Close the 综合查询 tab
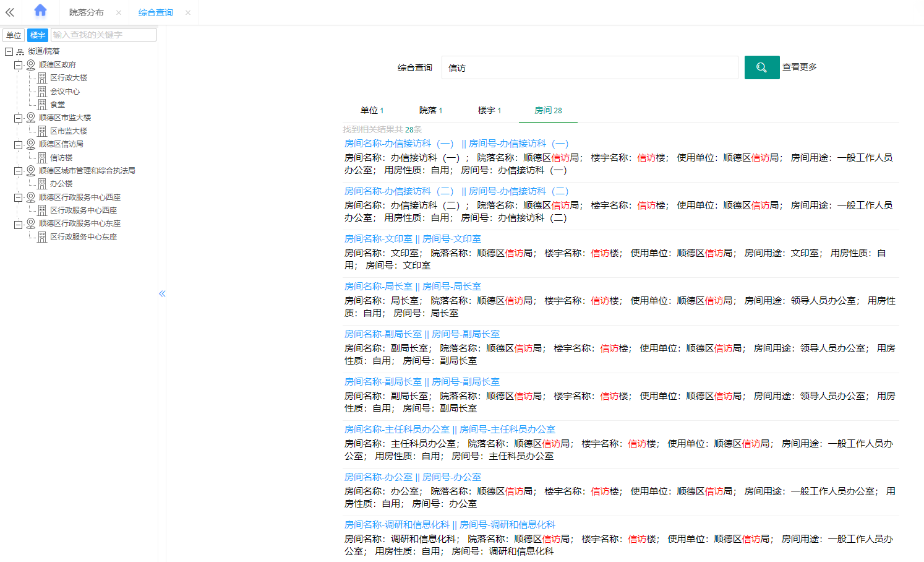The image size is (924, 562). (188, 12)
